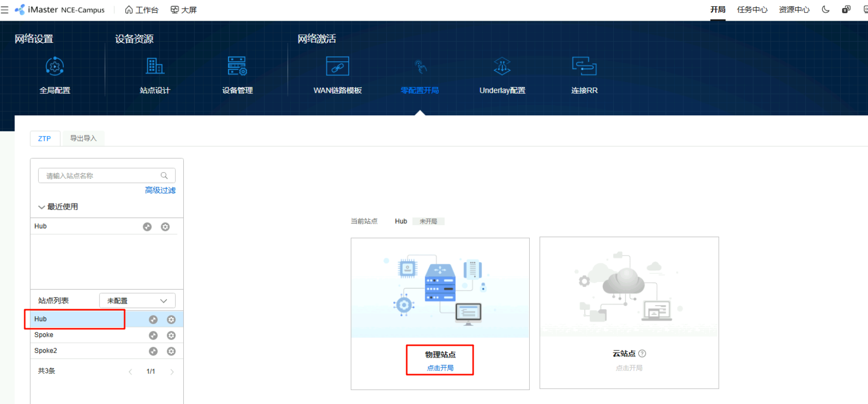
Task: Go to next page of site list
Action: [172, 372]
